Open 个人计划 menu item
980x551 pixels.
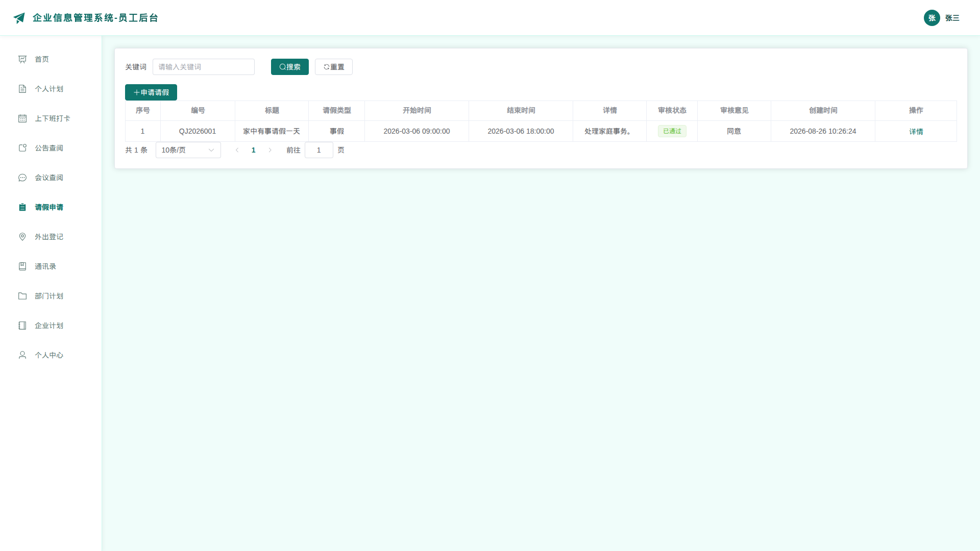tap(51, 89)
